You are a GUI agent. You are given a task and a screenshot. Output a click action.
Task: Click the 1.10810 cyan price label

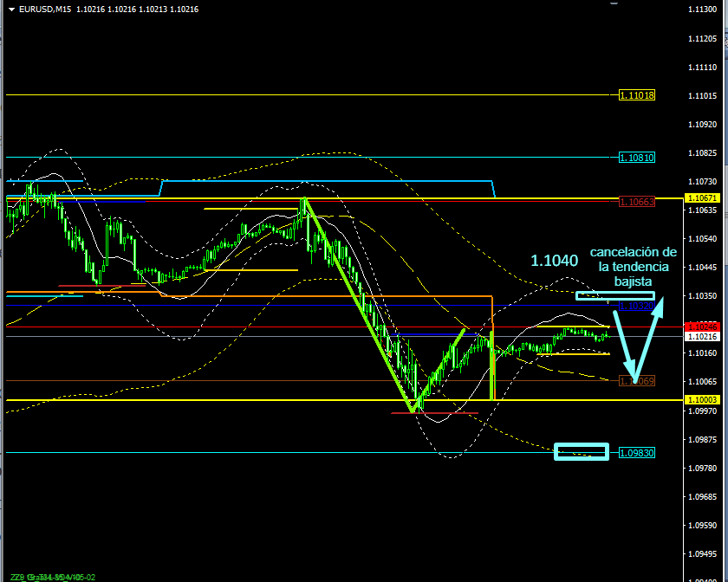point(637,158)
